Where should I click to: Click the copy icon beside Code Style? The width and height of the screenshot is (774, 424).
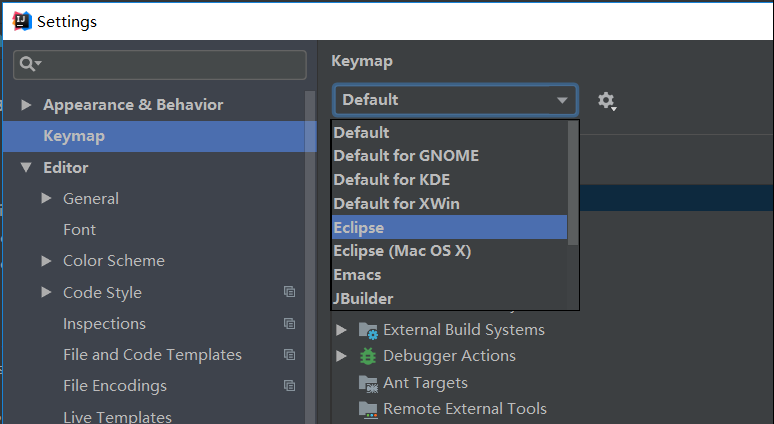tap(290, 293)
